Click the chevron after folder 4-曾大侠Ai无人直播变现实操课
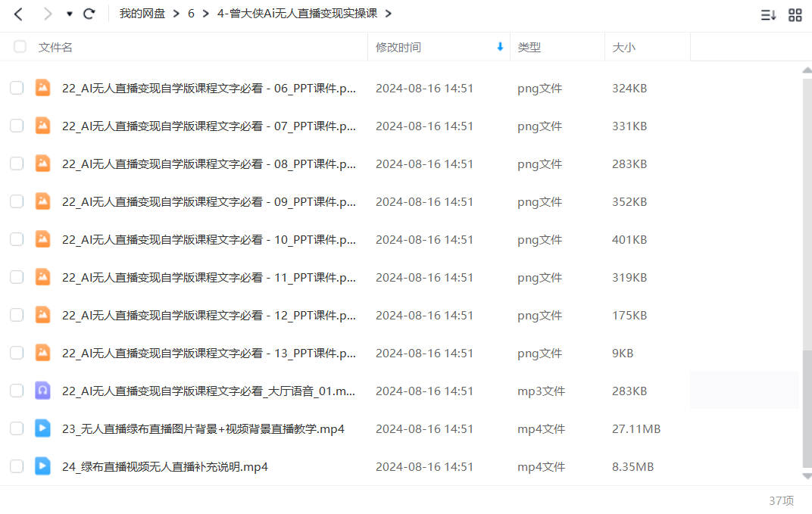This screenshot has width=812, height=514. click(x=387, y=13)
